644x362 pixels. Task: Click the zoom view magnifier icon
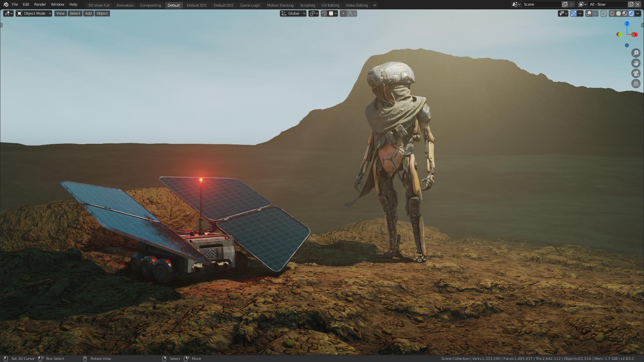[x=636, y=53]
